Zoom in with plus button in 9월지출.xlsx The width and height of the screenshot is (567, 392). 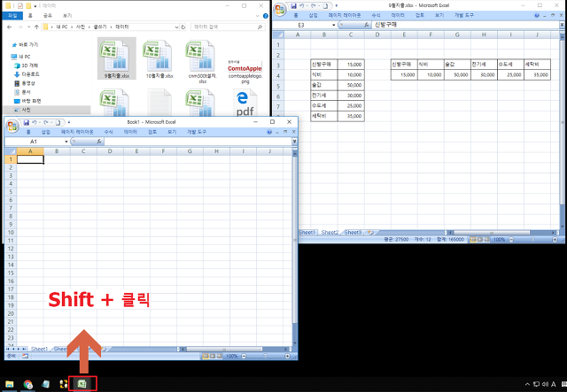(555, 240)
